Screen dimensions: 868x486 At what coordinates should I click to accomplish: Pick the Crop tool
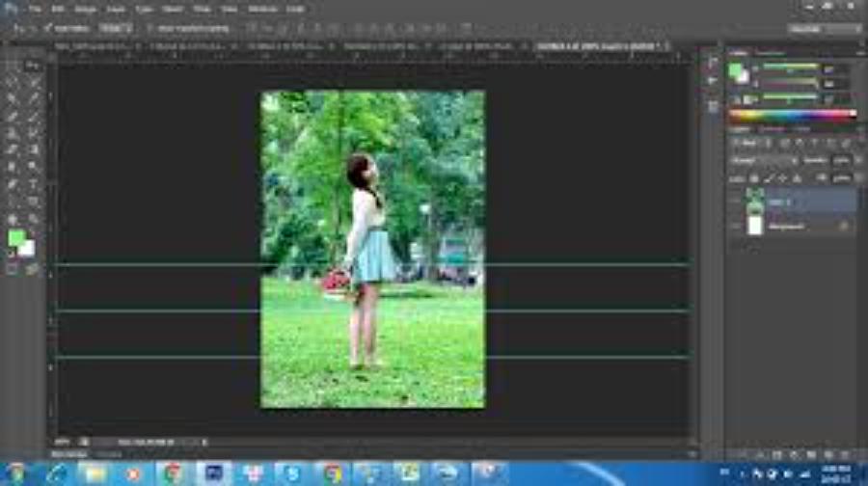pos(14,99)
